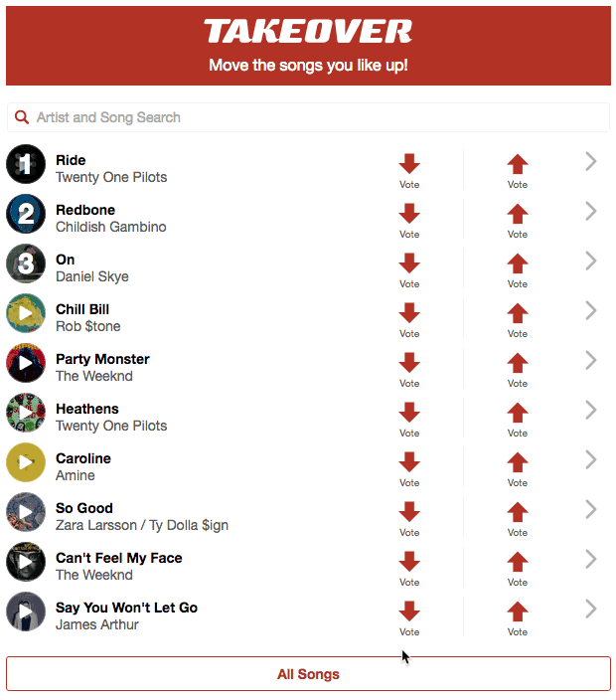Vote down Heathens by Twenty One Pilots
Screen dimensions: 616x700
(409, 420)
